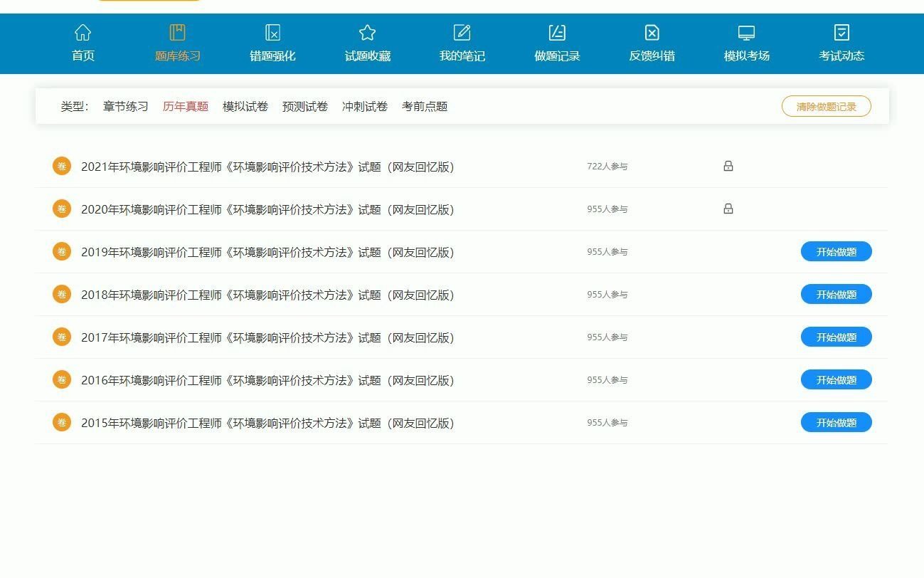This screenshot has height=578, width=924.
Task: Open 2016年环境影响评价工程师 exam title
Action: [267, 380]
